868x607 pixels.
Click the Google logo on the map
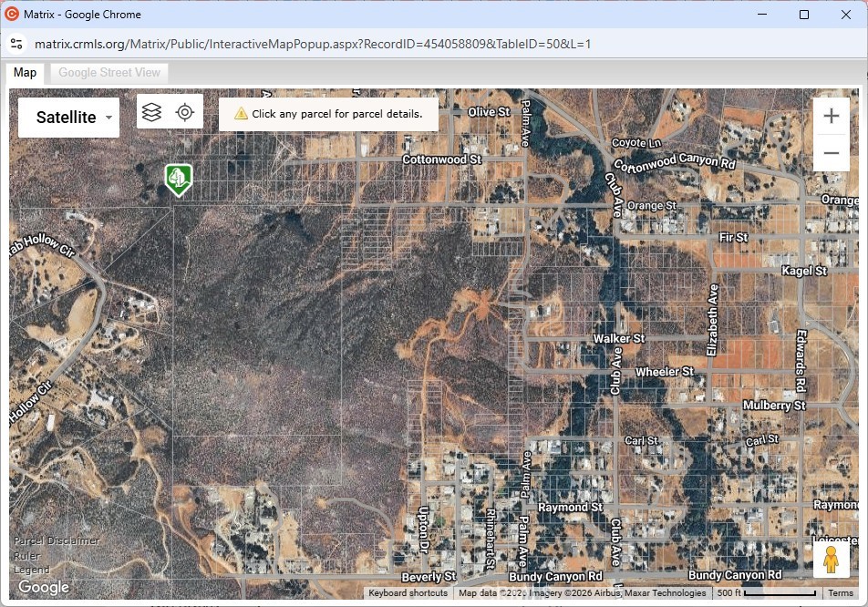[x=44, y=587]
